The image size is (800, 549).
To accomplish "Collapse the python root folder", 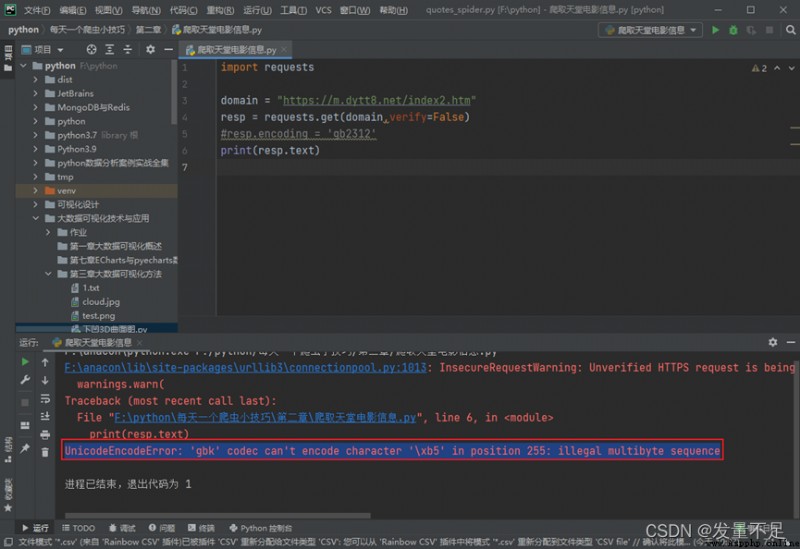I will click(x=23, y=66).
